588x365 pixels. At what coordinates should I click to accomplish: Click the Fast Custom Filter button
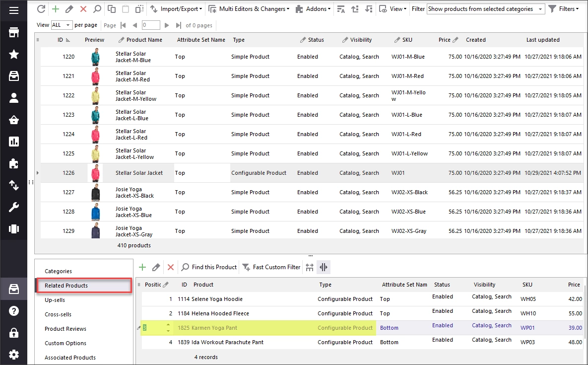[x=271, y=267]
